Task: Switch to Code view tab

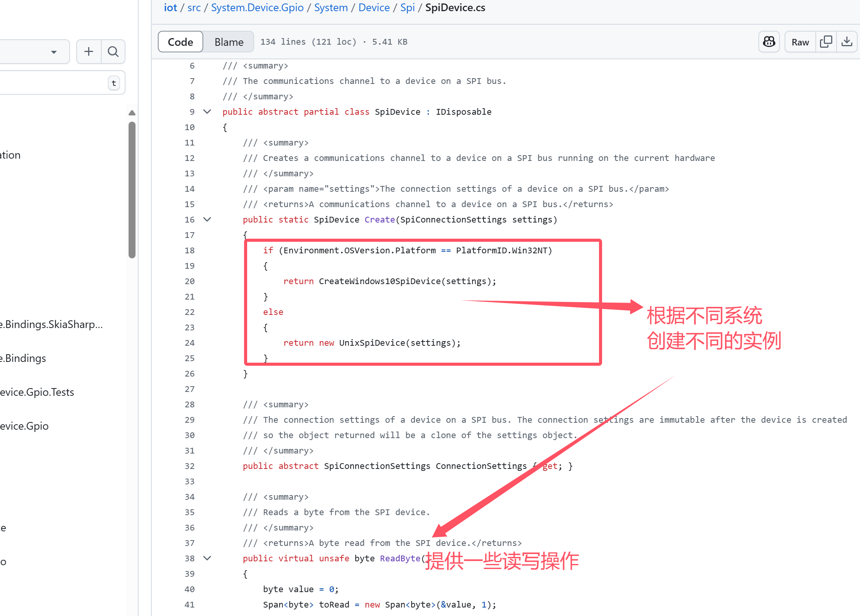Action: coord(181,42)
